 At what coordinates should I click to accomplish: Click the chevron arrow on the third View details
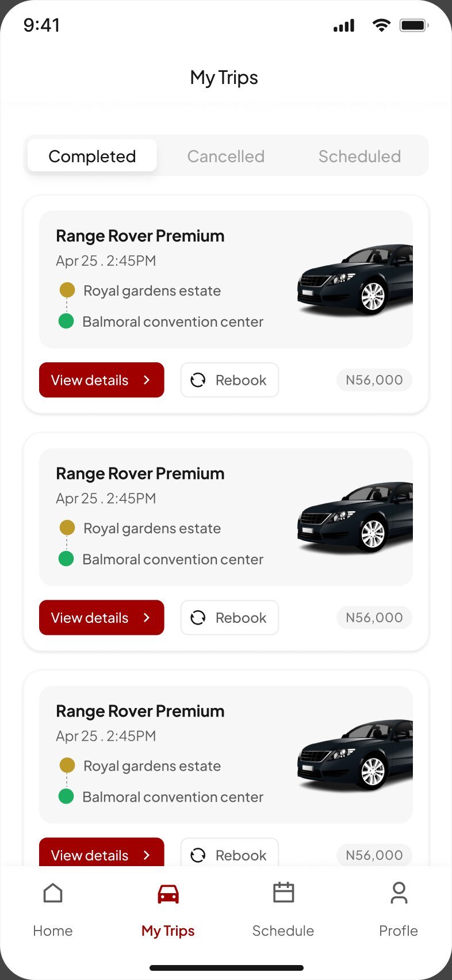click(x=147, y=855)
